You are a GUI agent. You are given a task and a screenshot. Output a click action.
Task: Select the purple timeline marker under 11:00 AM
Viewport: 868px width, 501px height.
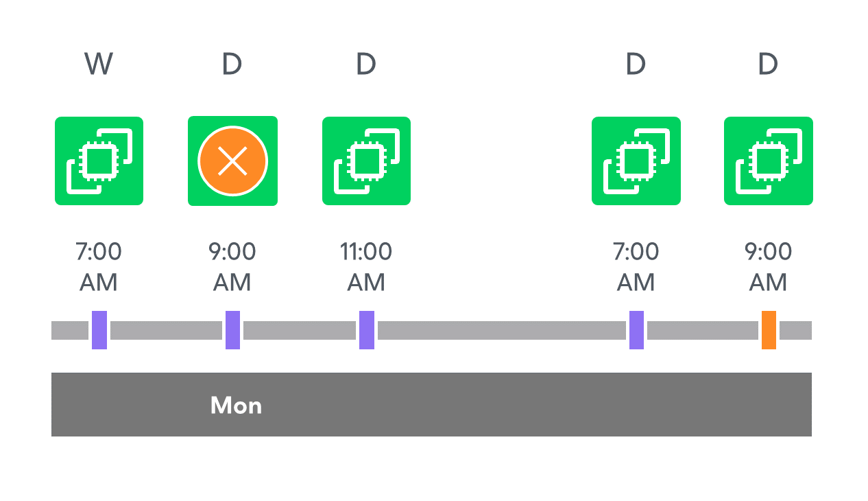pyautogui.click(x=367, y=330)
